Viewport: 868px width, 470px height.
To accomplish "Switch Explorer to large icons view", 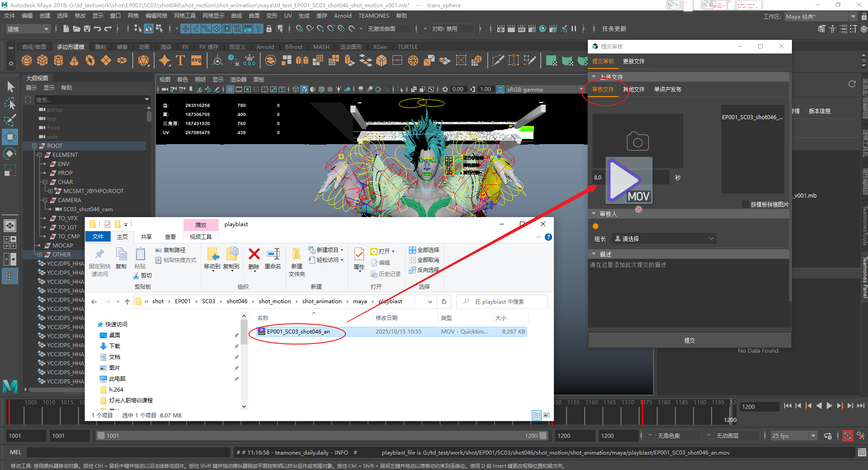I will point(547,415).
